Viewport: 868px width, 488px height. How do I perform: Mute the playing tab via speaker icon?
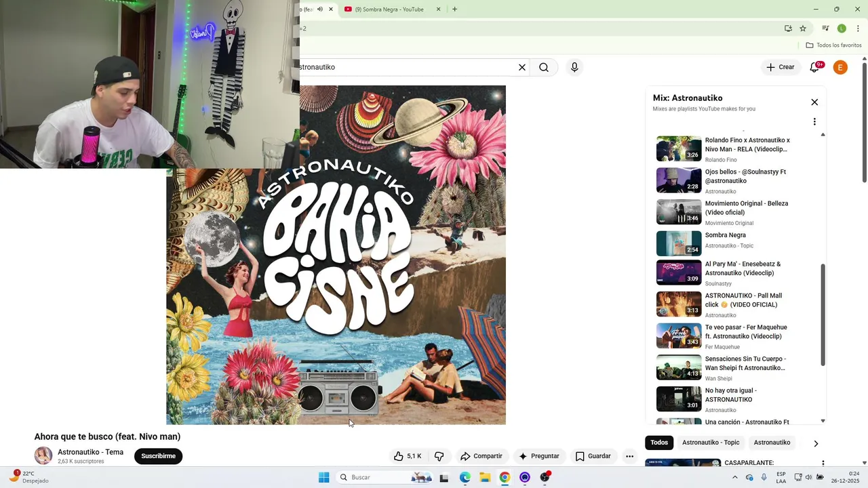[x=320, y=9]
